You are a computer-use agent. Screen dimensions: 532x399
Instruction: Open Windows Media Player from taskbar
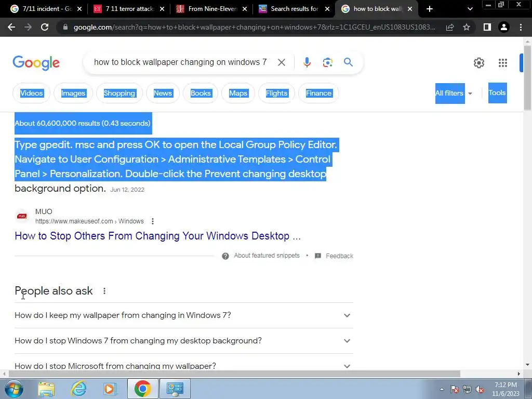[110, 389]
